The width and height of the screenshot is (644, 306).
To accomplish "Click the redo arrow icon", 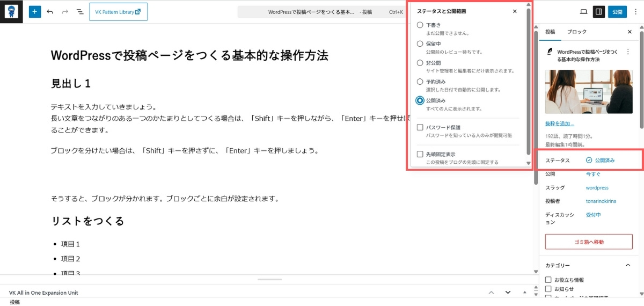I will tap(64, 11).
